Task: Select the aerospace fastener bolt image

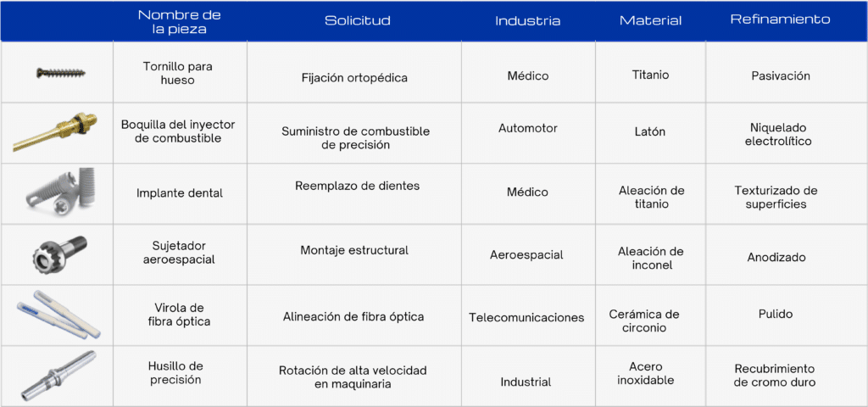Action: pyautogui.click(x=57, y=252)
